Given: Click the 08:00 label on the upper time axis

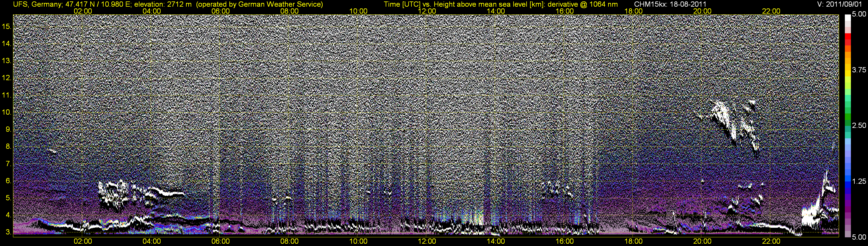Looking at the screenshot, I should coord(289,11).
